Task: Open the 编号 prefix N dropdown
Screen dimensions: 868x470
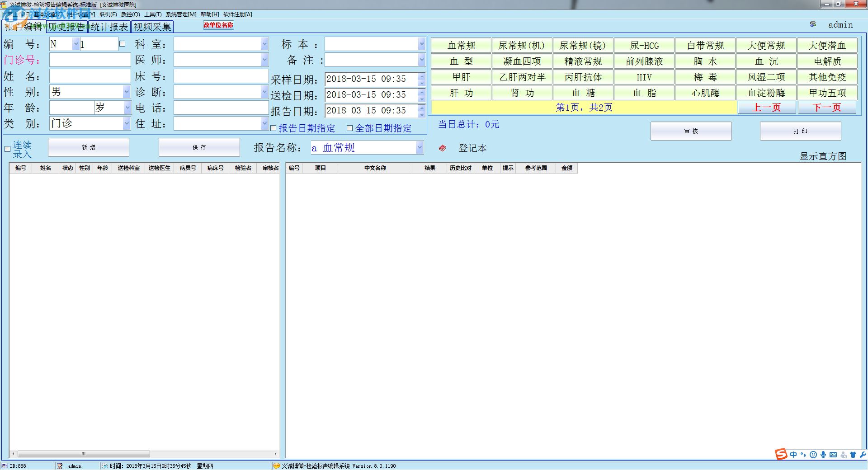Action: tap(75, 44)
